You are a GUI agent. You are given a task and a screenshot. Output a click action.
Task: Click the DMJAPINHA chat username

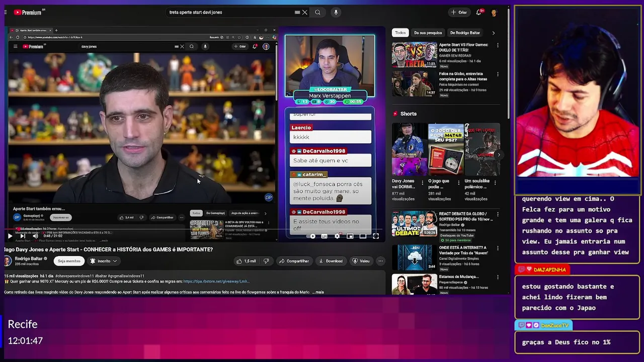click(549, 269)
